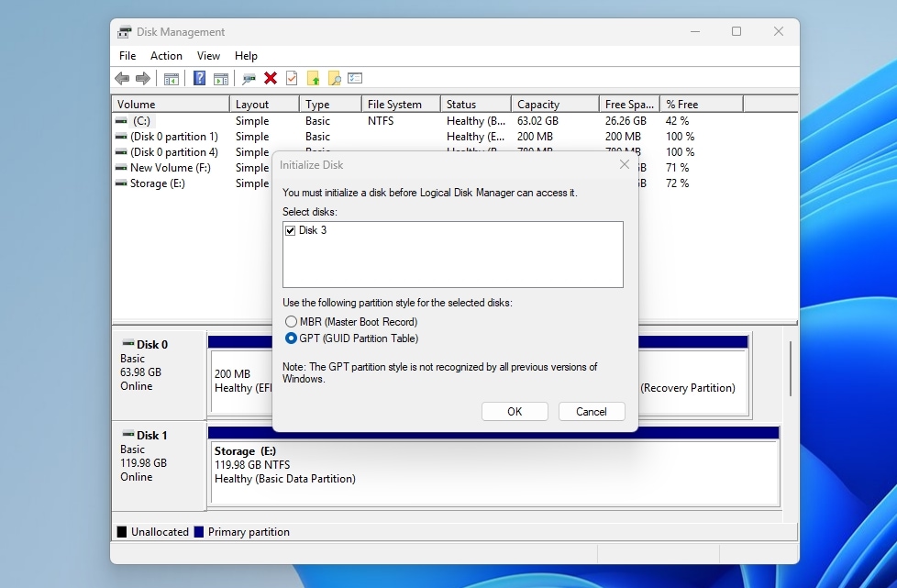Click the Disk 0 label panel
897x588 pixels.
click(159, 375)
